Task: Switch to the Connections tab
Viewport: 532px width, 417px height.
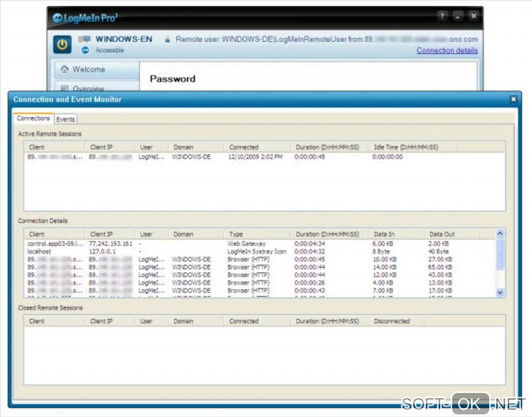Action: [x=33, y=118]
